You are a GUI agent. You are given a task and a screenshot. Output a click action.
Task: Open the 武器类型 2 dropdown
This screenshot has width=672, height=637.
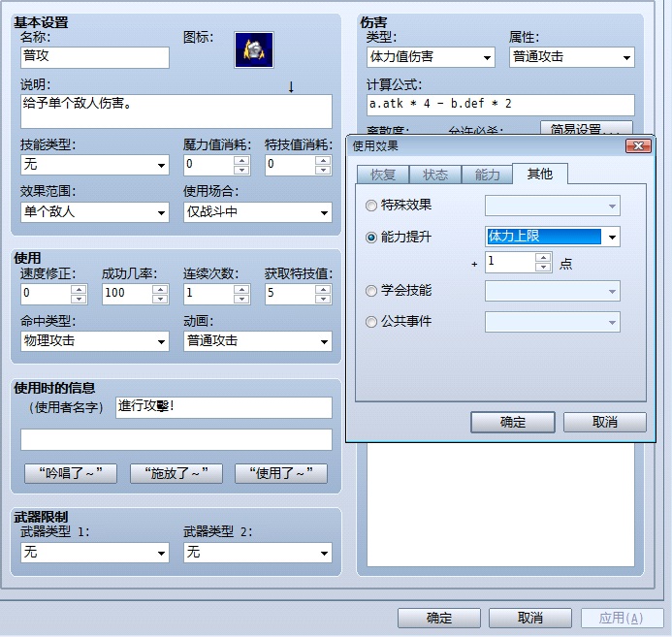click(x=258, y=553)
